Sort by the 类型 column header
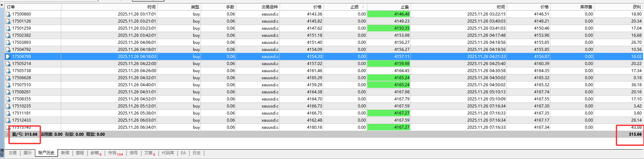The width and height of the screenshot is (644, 159). click(x=179, y=7)
